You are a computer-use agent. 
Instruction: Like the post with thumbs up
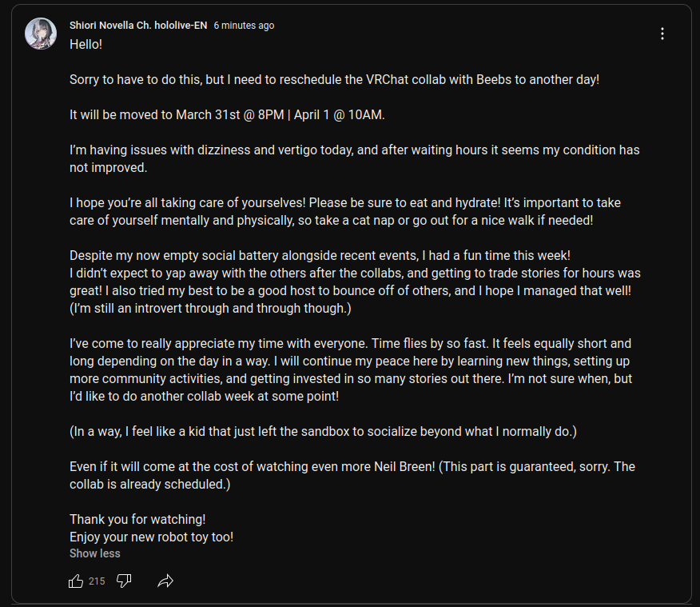pyautogui.click(x=76, y=581)
